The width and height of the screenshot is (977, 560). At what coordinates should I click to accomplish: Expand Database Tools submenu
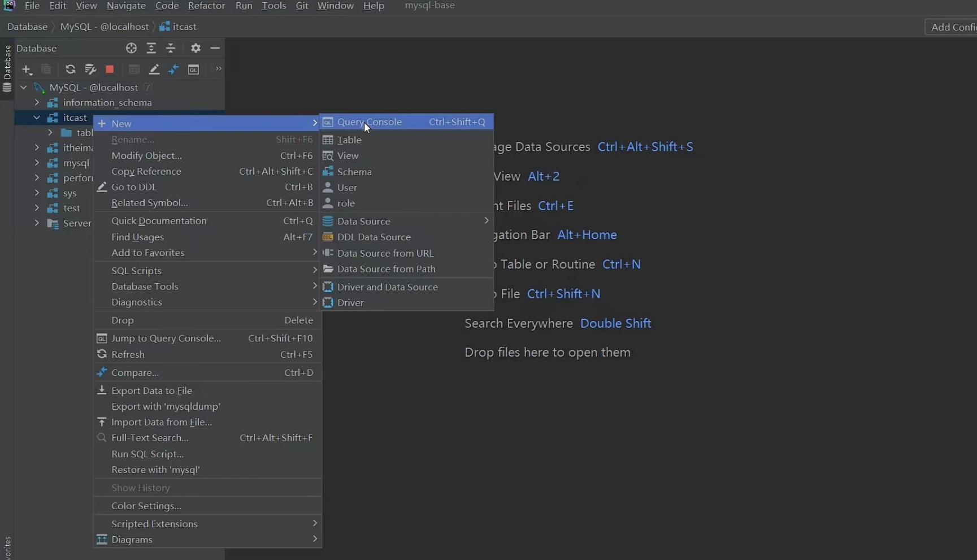(x=207, y=286)
